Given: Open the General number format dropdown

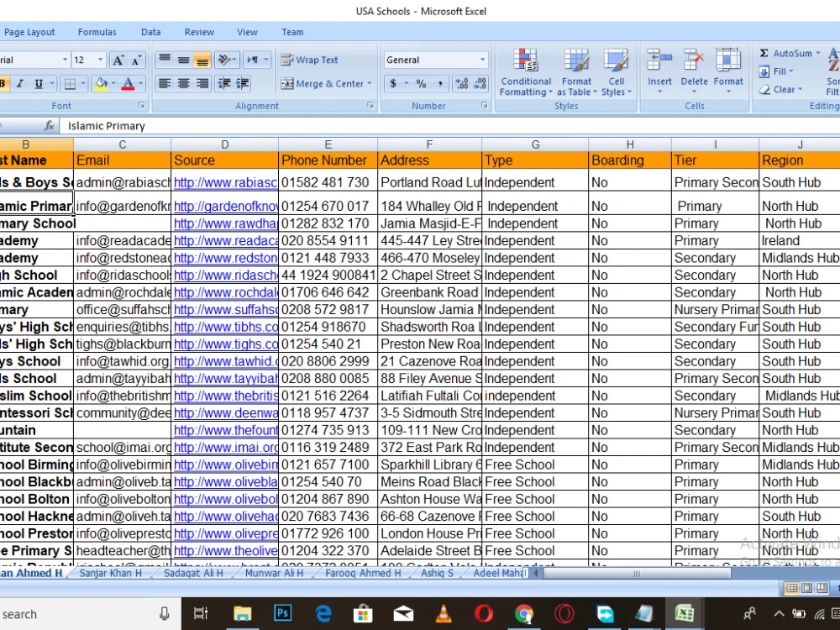Looking at the screenshot, I should tap(480, 60).
